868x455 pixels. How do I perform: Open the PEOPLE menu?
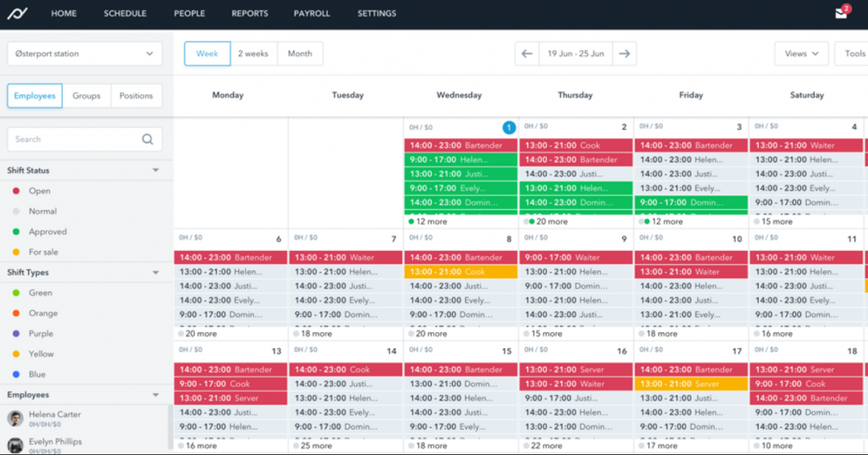click(x=189, y=14)
